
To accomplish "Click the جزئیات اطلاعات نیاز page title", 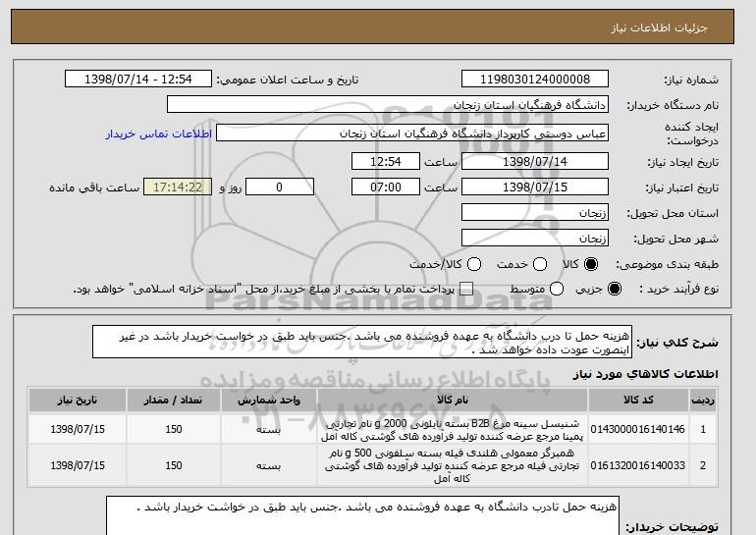I will 660,27.
